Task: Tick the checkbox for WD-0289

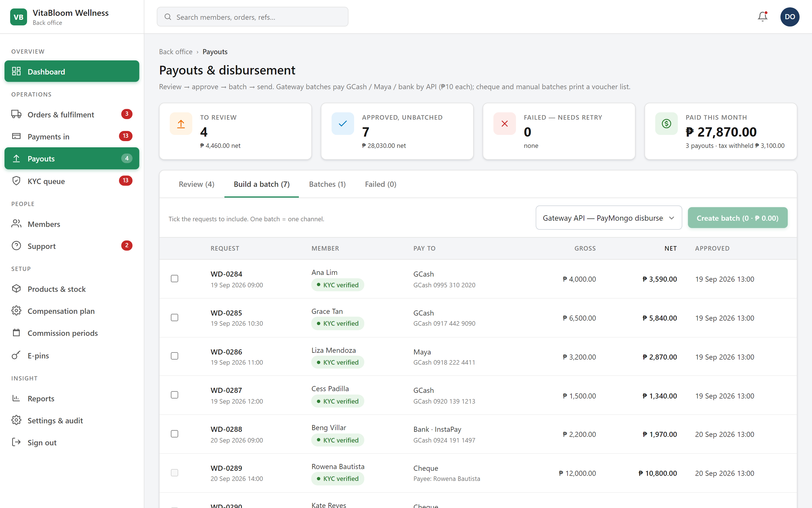Action: 175,473
